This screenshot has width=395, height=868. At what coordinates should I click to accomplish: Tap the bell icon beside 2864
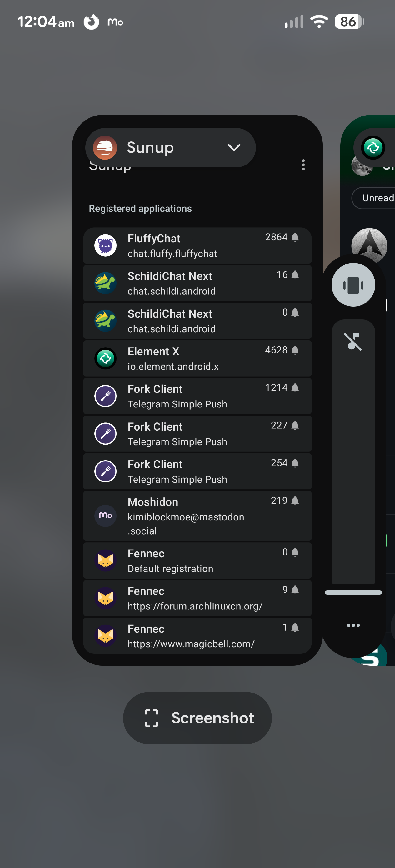pyautogui.click(x=295, y=237)
